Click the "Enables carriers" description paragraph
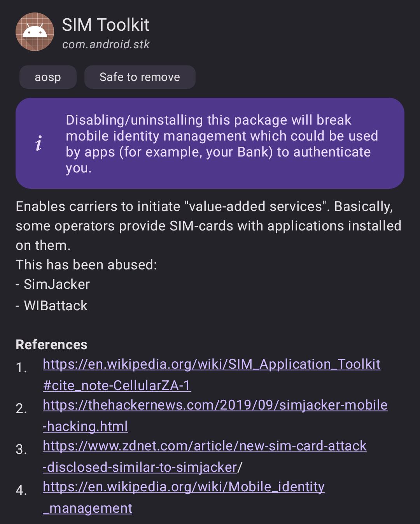Screen dimensions: 420x524 pos(208,226)
